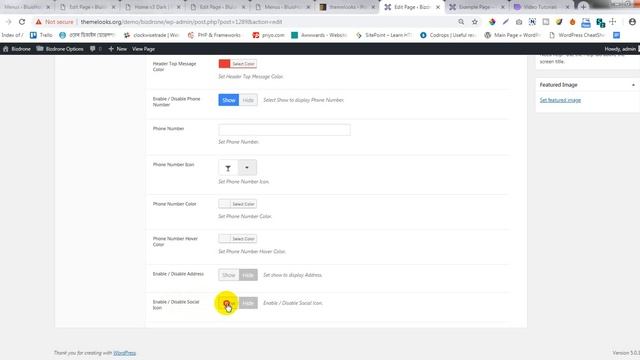Image resolution: width=640 pixels, height=360 pixels.
Task: Click the browser forward arrow
Action: [x=8, y=22]
